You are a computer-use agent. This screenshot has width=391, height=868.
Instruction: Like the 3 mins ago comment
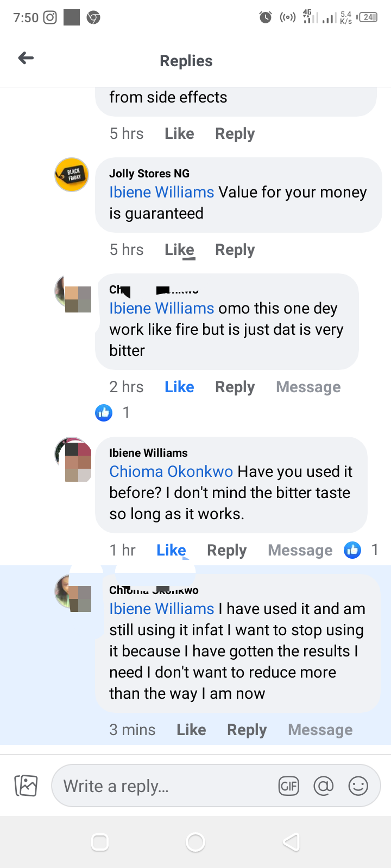click(191, 730)
